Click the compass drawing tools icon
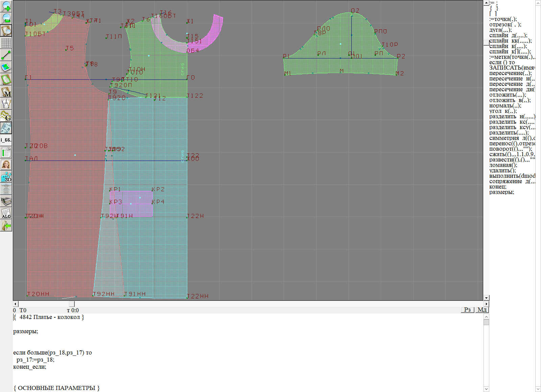This screenshot has height=392, width=541. pos(6,104)
